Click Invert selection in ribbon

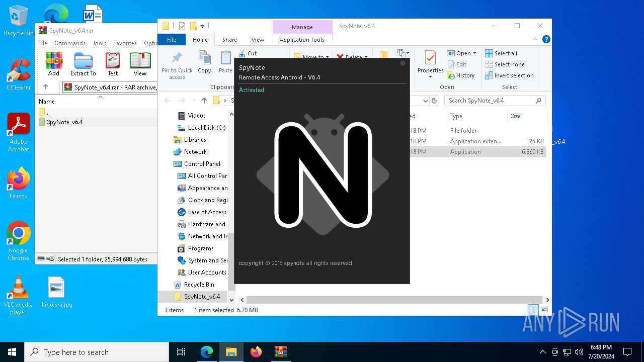click(x=509, y=75)
